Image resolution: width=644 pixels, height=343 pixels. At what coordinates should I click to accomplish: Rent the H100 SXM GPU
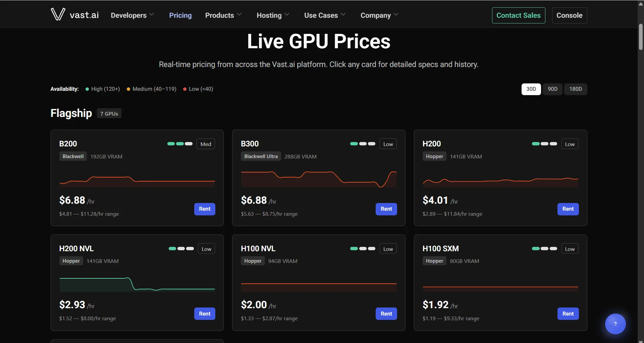point(568,314)
